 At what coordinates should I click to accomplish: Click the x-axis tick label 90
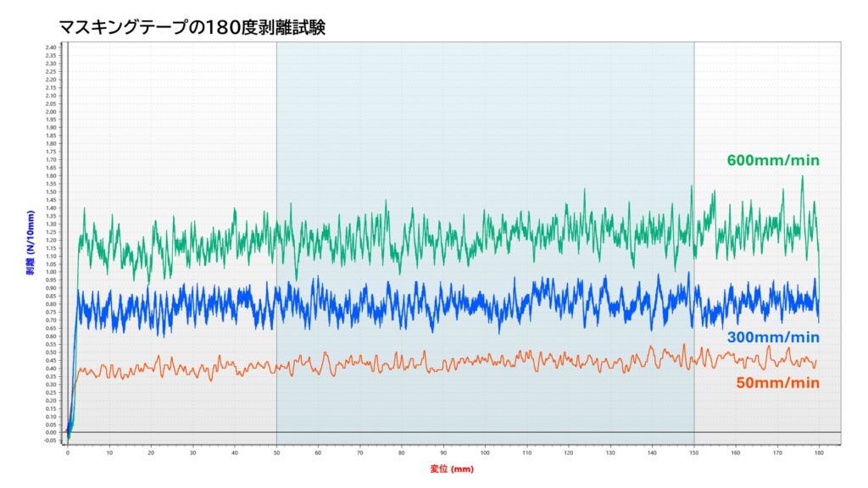tap(443, 452)
